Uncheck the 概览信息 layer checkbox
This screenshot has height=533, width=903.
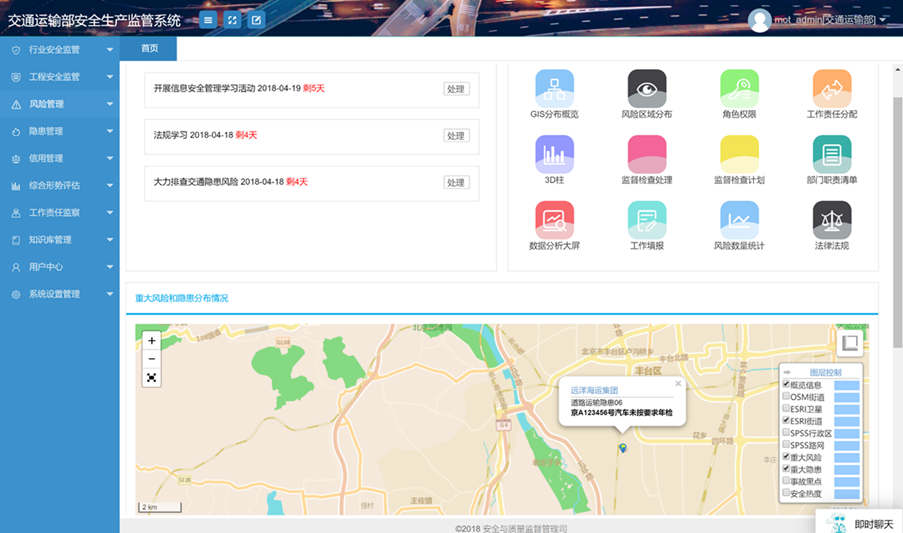[x=786, y=384]
